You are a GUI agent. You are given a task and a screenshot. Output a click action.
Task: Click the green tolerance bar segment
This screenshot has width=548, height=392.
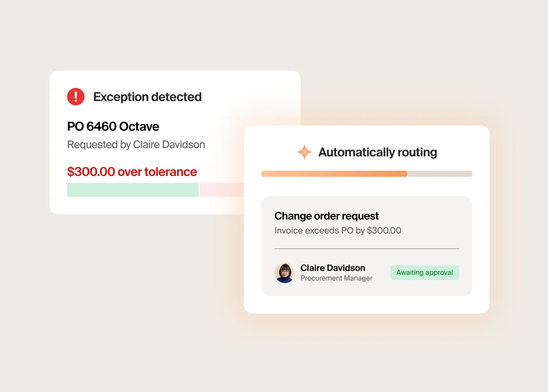tap(133, 190)
